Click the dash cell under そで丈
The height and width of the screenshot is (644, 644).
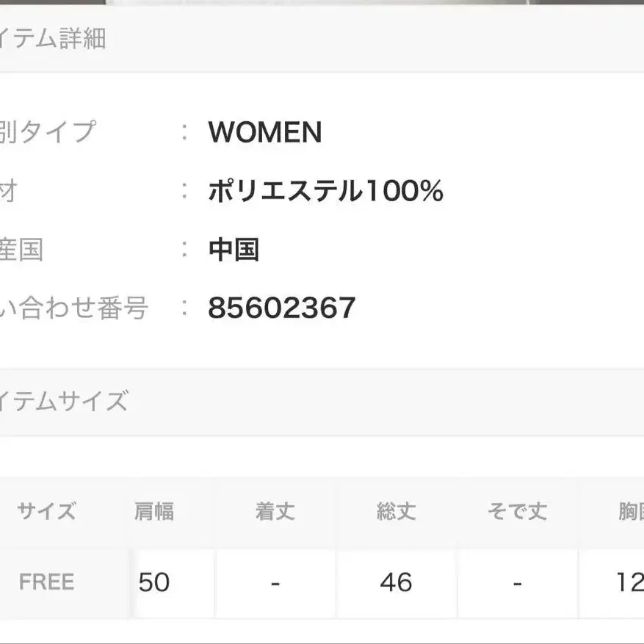coord(517,582)
